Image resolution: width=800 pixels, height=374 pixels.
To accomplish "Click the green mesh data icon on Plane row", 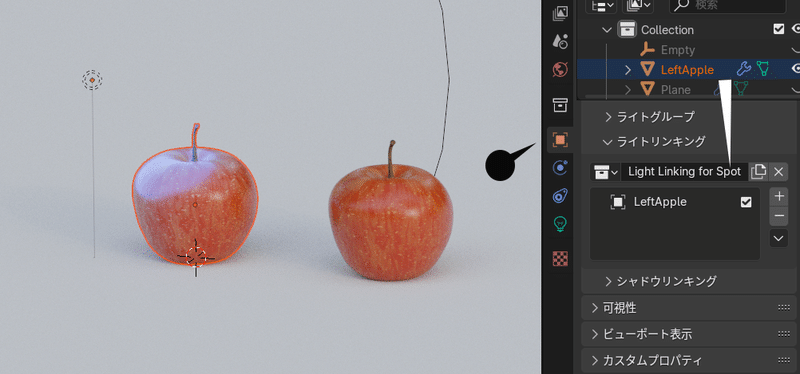I will coord(741,89).
